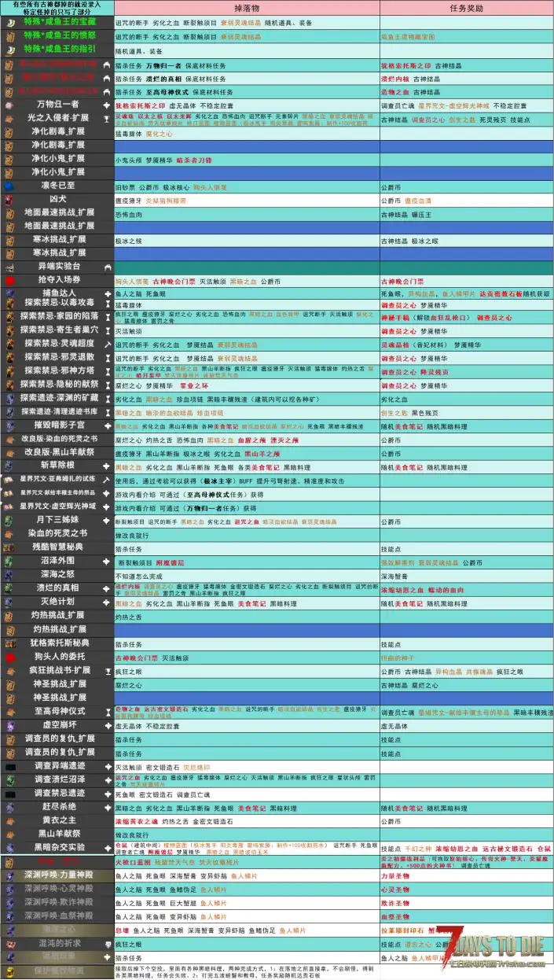Click the plus marker right of 赶尽杀绝
The image size is (554, 980).
(106, 806)
